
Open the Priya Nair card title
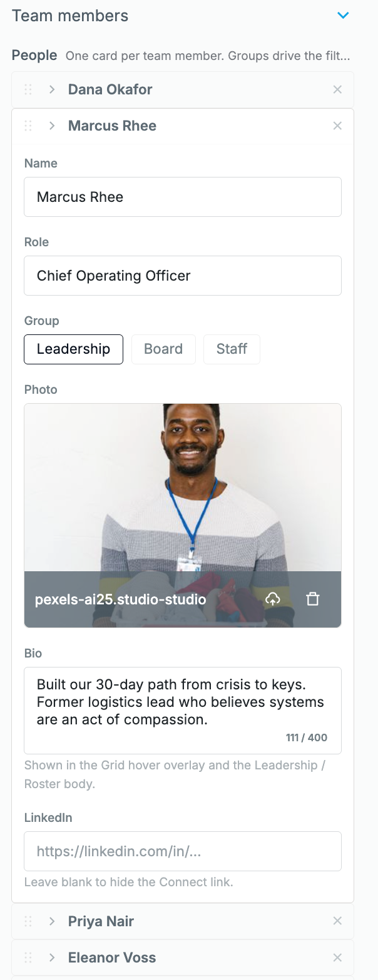(x=101, y=921)
